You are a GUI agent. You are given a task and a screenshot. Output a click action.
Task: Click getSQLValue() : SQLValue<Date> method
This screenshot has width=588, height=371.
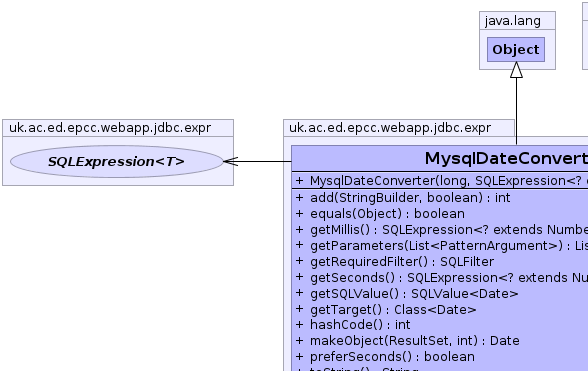(406, 293)
